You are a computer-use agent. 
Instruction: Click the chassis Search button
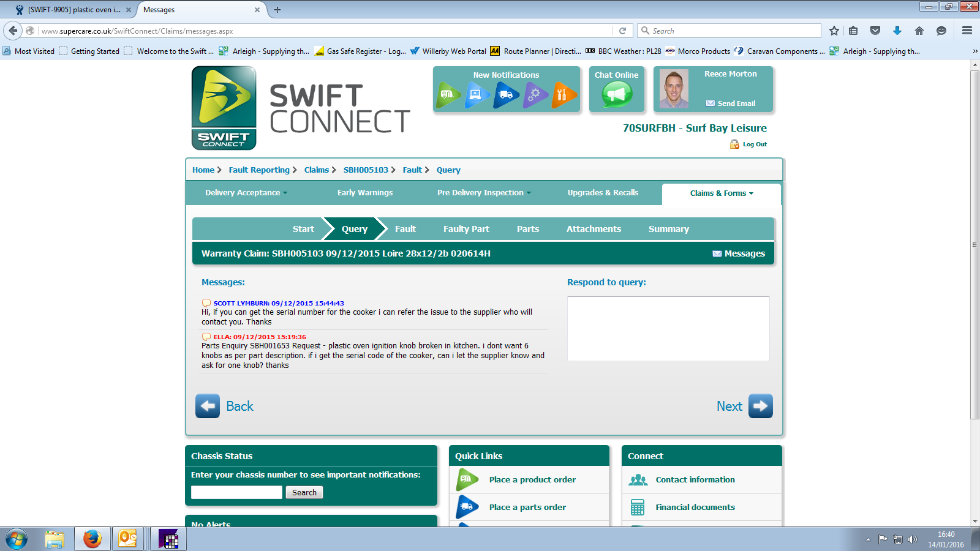click(304, 492)
